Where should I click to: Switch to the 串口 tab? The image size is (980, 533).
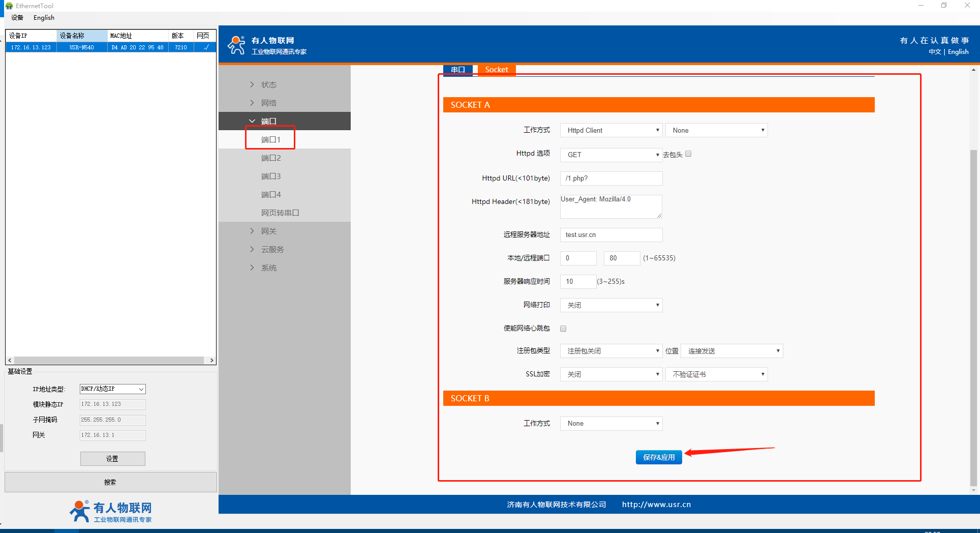pos(458,70)
